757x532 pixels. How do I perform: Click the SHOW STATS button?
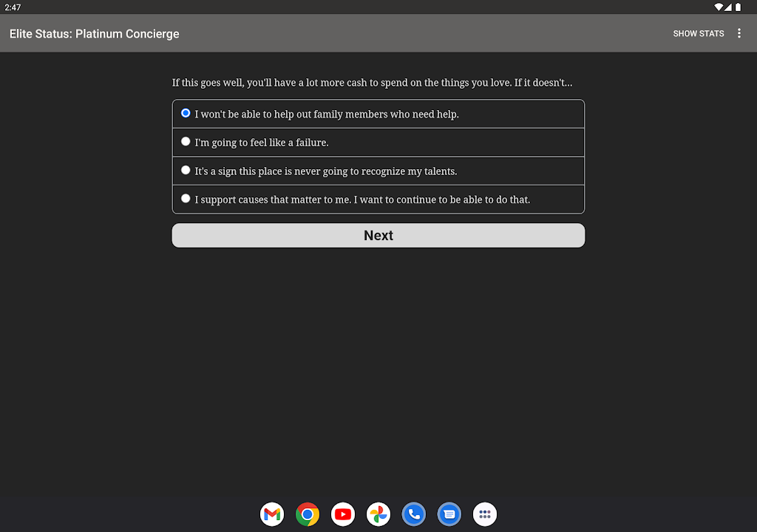698,33
